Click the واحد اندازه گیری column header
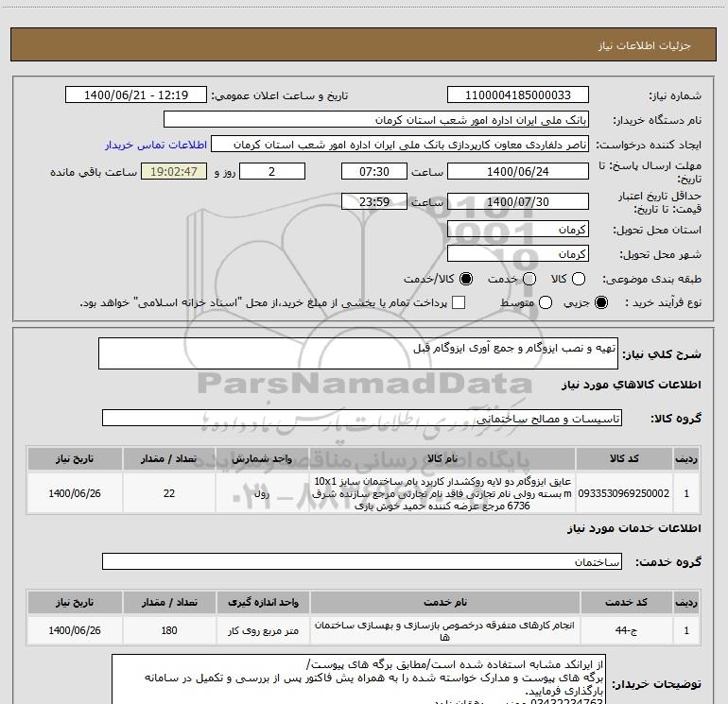The image size is (728, 704). tap(263, 602)
